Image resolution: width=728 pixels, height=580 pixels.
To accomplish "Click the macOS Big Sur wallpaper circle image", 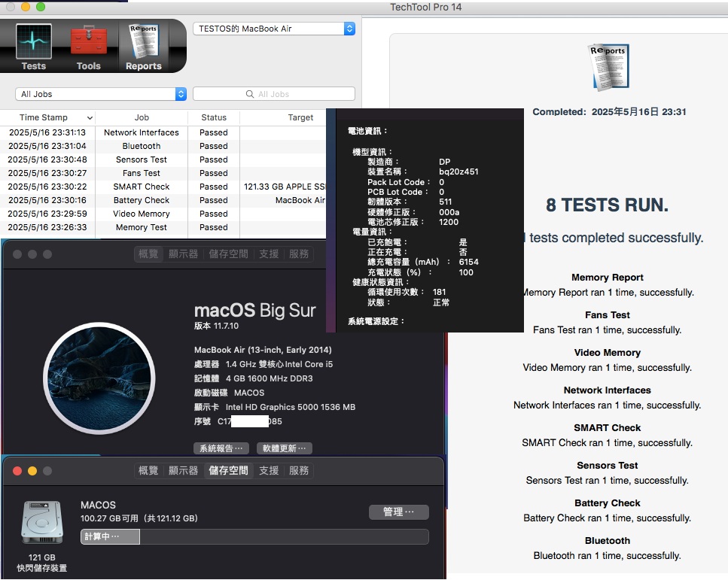I will (x=99, y=378).
